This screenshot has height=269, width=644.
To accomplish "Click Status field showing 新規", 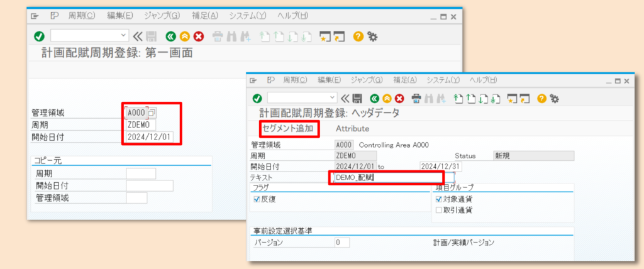I will pyautogui.click(x=533, y=156).
